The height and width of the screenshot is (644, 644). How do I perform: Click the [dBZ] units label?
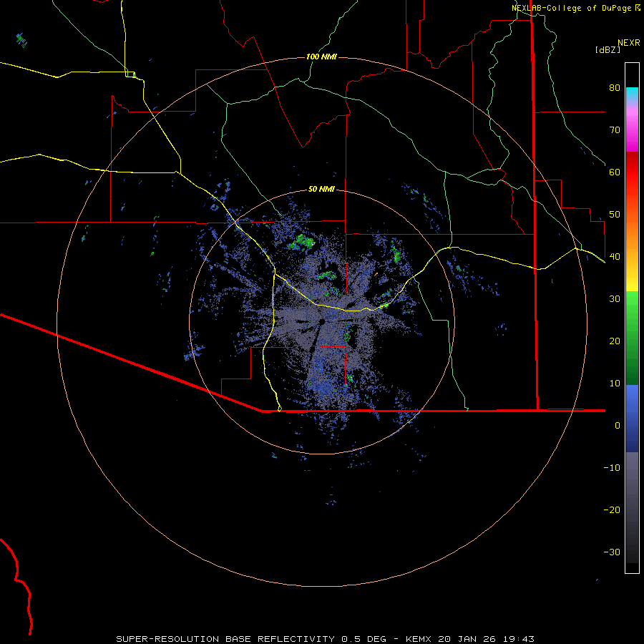pos(608,49)
